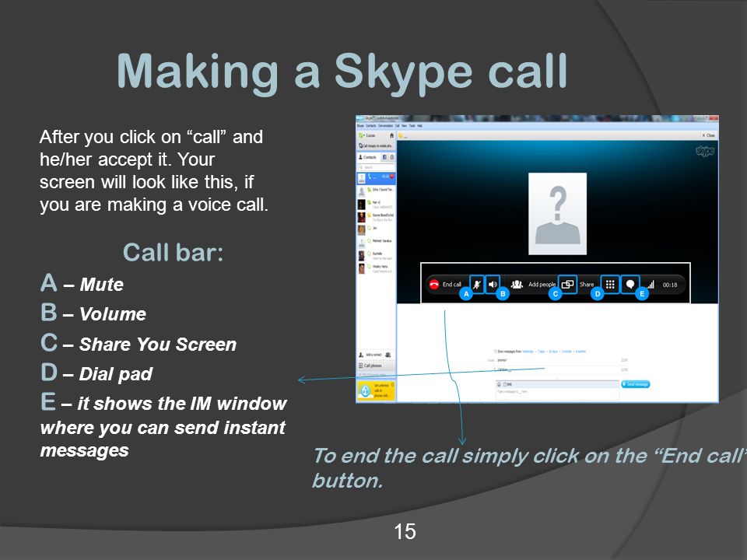Select the Contacts tab
The image size is (747, 560).
(367, 157)
